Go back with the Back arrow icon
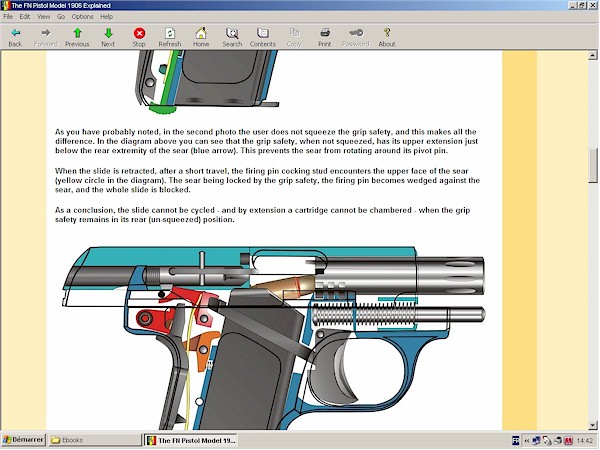This screenshot has height=450, width=600. pyautogui.click(x=15, y=33)
